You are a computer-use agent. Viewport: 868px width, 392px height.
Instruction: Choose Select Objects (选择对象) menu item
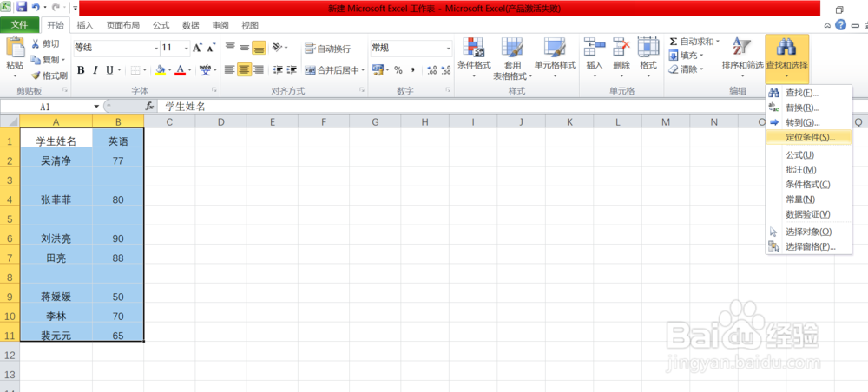pyautogui.click(x=809, y=232)
